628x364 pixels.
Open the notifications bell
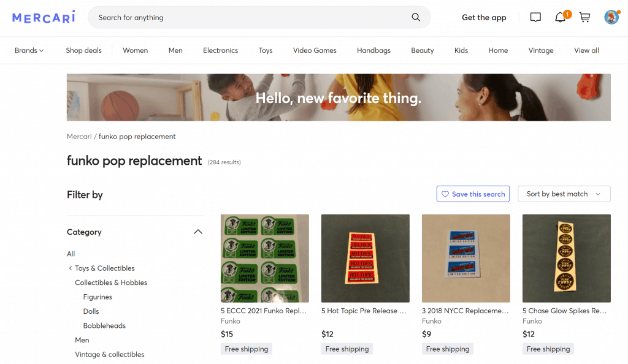(560, 18)
